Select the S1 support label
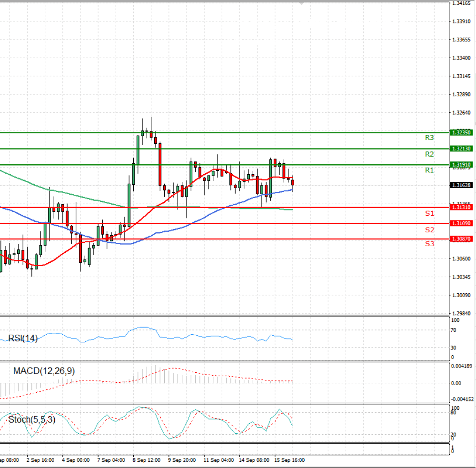Image resolution: width=476 pixels, height=468 pixels. [429, 213]
